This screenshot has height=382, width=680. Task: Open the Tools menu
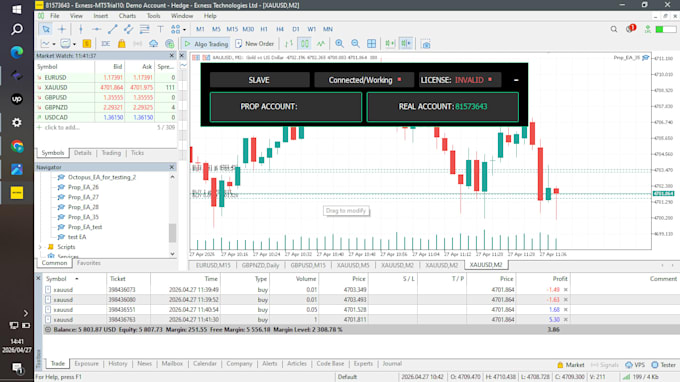pos(153,16)
